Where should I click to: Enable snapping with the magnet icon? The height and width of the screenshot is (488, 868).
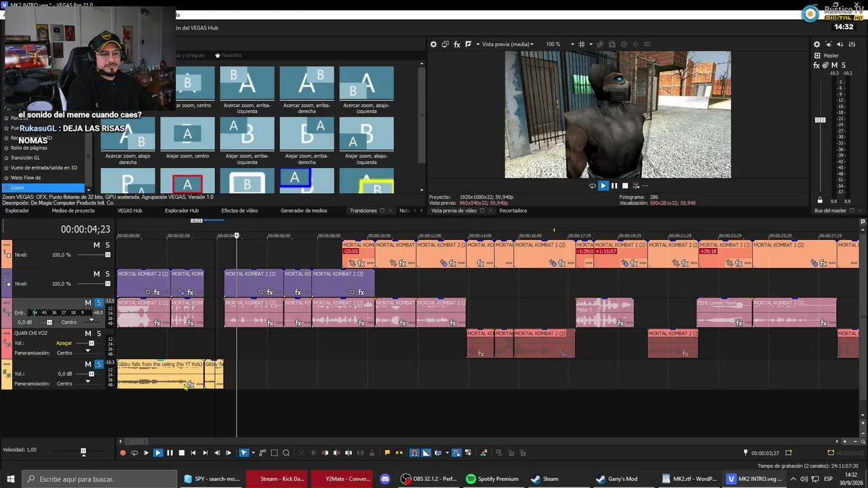coord(414,453)
